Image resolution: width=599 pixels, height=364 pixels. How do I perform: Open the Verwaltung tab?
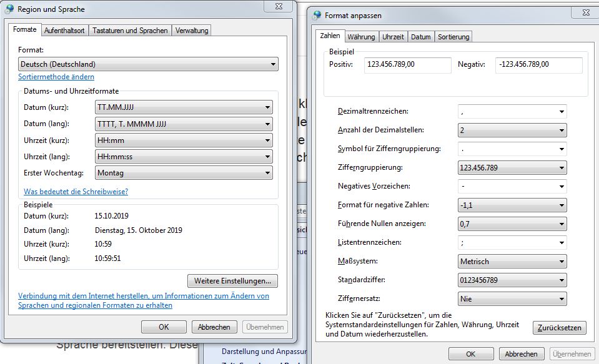192,31
